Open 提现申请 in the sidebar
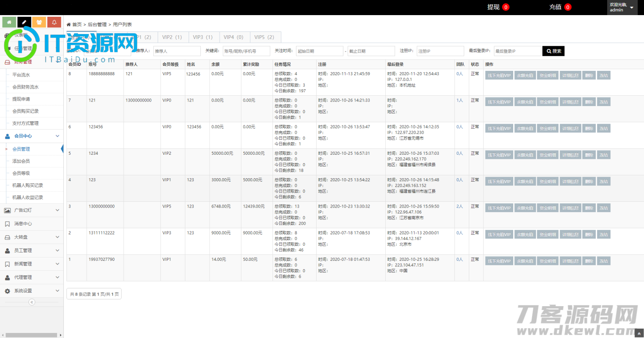Viewport: 644px width, 338px height. (21, 99)
